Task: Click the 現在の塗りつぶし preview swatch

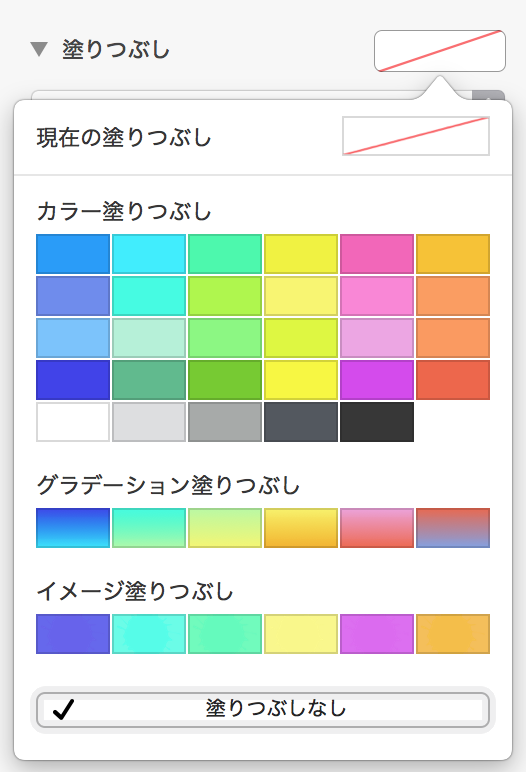Action: point(416,136)
